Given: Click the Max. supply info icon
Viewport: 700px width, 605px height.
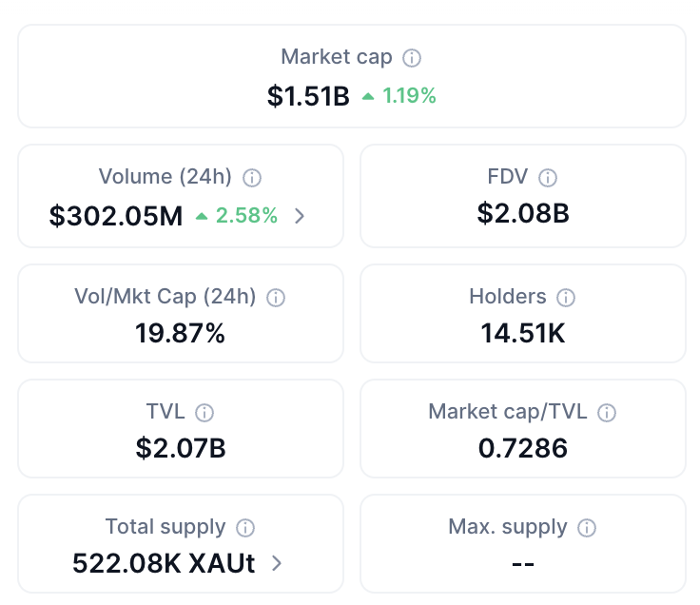Looking at the screenshot, I should click(x=587, y=527).
